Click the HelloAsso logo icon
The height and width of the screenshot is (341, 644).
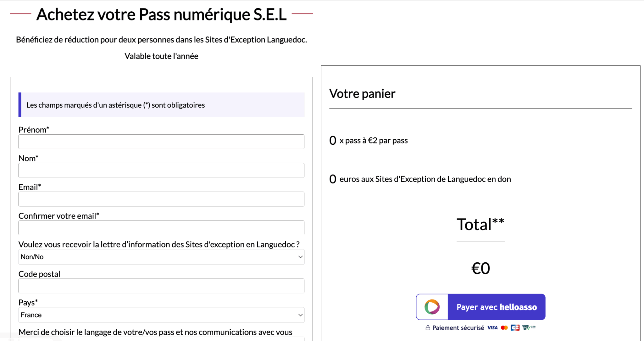point(432,306)
